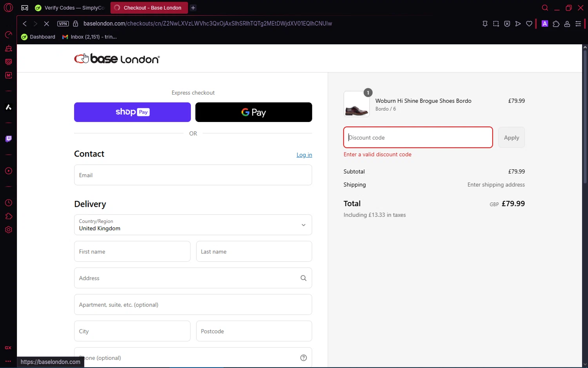Expand the Country/Region dropdown
Image resolution: width=588 pixels, height=368 pixels.
coord(193,225)
